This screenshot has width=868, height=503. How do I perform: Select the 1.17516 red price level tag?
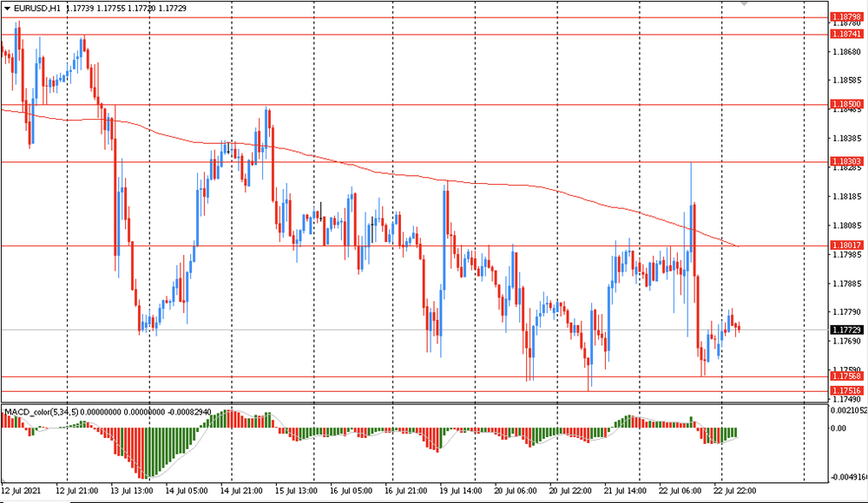click(x=846, y=390)
